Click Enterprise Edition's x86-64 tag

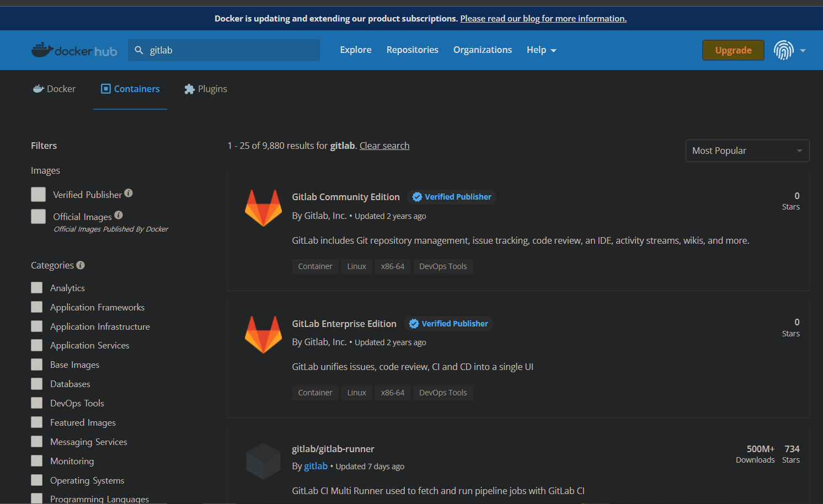[x=393, y=393]
